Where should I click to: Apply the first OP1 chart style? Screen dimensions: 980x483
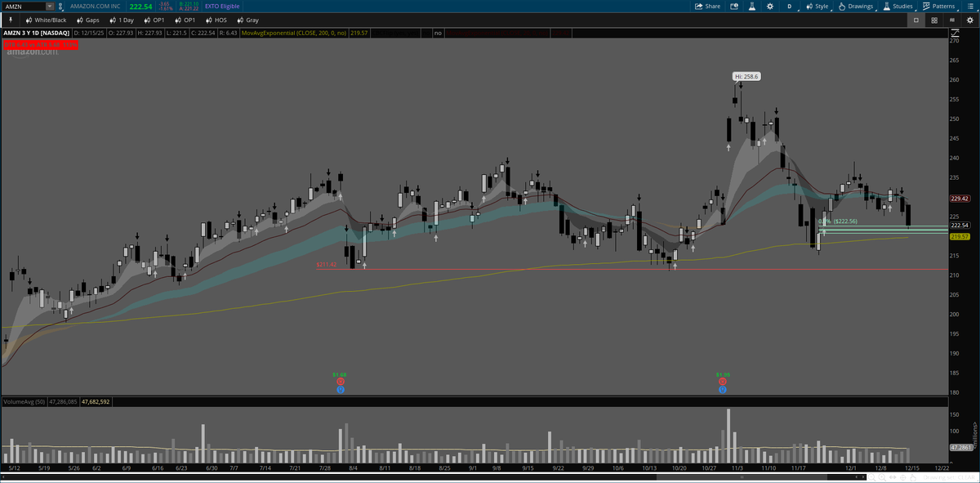[x=154, y=19]
